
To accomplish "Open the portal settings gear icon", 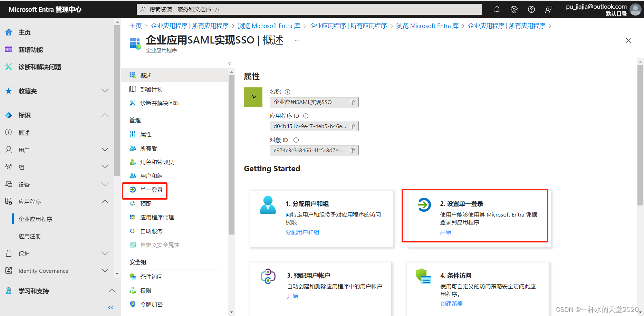I will (514, 9).
